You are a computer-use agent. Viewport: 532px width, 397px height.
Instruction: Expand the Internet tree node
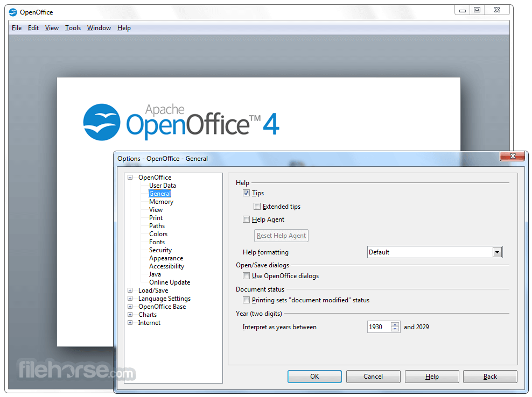[x=130, y=322]
